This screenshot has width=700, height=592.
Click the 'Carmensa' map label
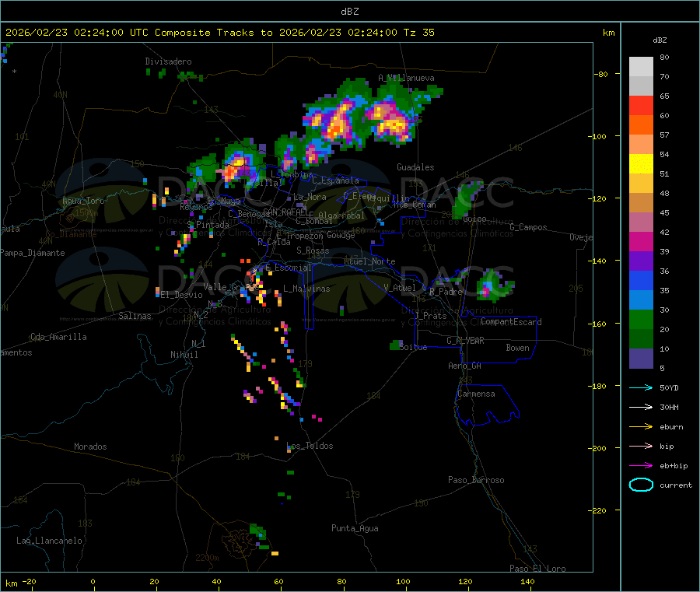coord(476,394)
